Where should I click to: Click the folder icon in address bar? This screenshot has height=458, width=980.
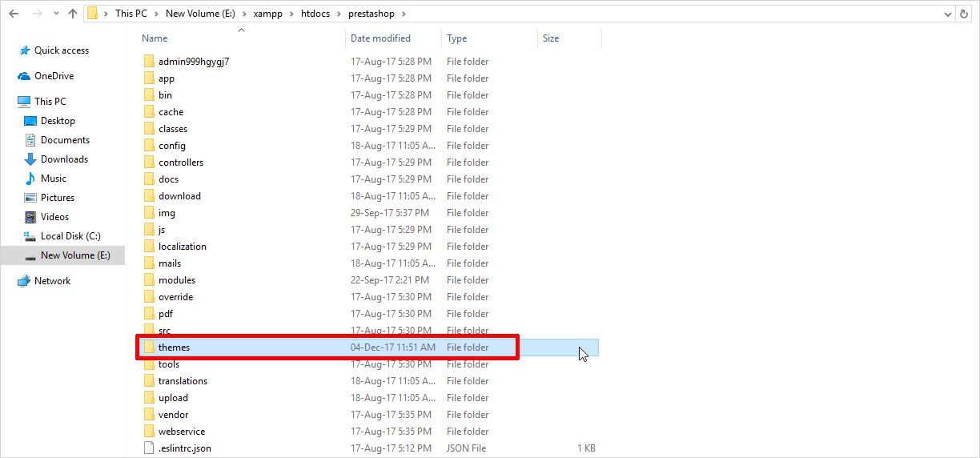93,14
